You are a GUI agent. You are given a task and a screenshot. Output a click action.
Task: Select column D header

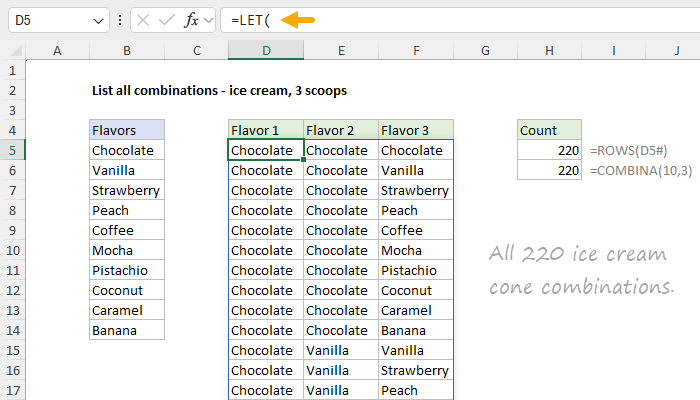266,50
